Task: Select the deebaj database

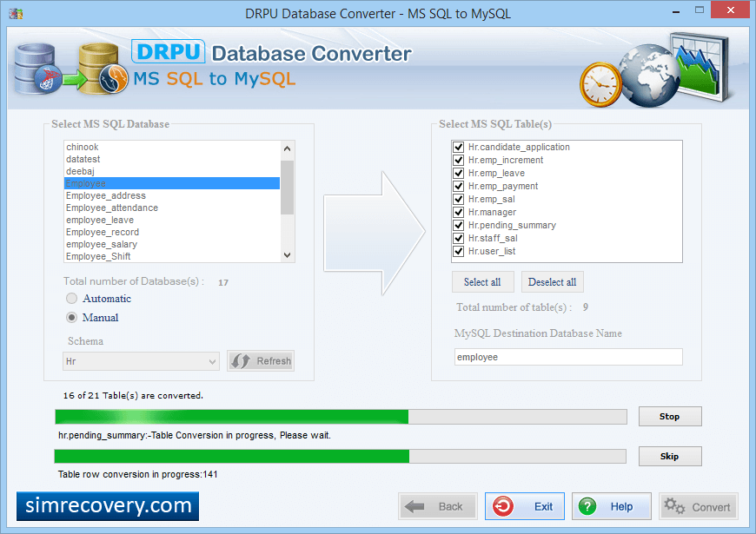Action: pyautogui.click(x=172, y=171)
